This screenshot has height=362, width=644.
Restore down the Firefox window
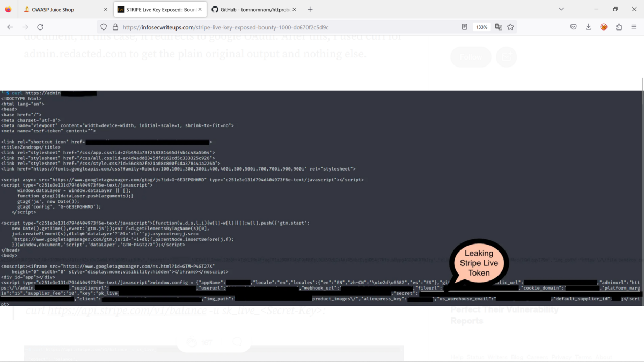(615, 9)
